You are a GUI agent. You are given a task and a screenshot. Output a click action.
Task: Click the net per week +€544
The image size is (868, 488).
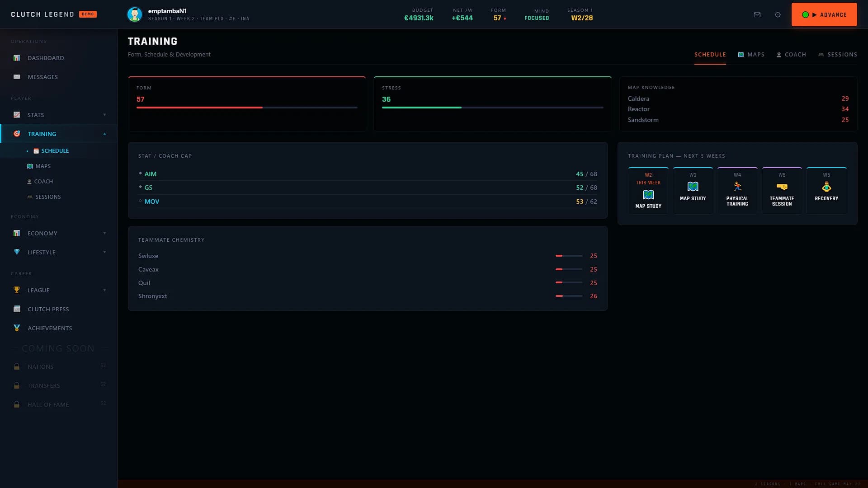coord(462,18)
